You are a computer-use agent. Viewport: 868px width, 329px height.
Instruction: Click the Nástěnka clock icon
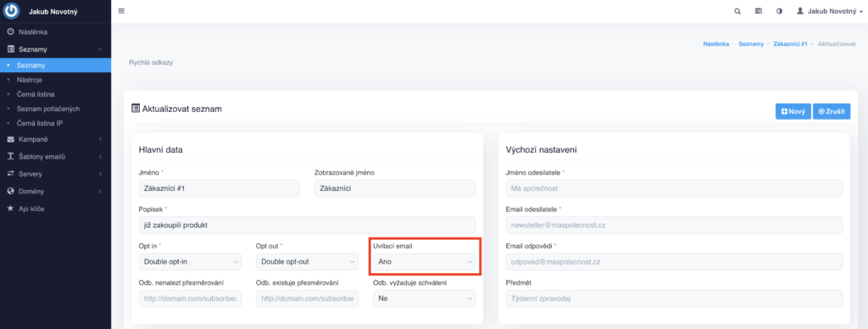pyautogui.click(x=10, y=32)
